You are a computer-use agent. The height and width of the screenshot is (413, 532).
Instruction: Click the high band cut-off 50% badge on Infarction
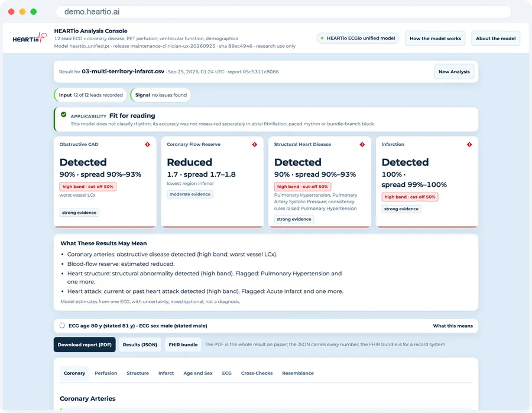[410, 197]
